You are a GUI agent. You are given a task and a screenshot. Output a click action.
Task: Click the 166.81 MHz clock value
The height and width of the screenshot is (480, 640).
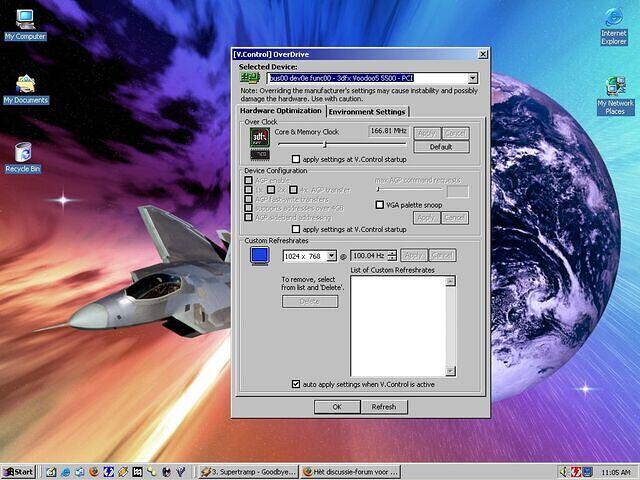(389, 131)
